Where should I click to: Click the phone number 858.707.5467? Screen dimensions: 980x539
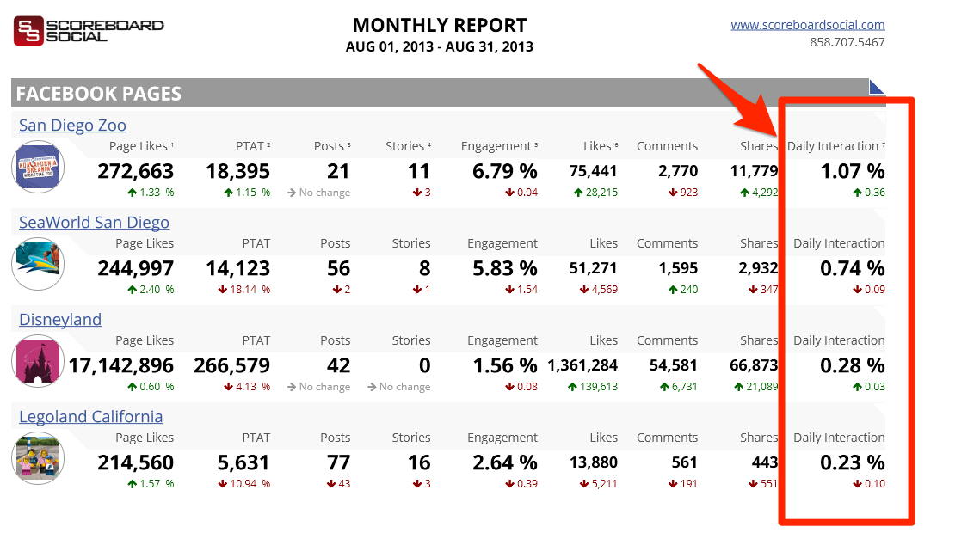[847, 42]
